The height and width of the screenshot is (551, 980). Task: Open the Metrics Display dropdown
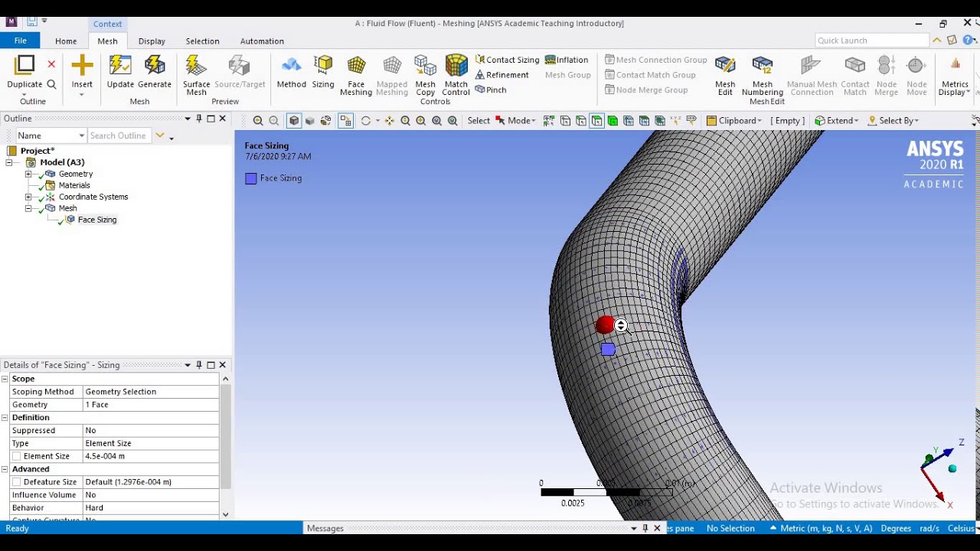click(955, 76)
